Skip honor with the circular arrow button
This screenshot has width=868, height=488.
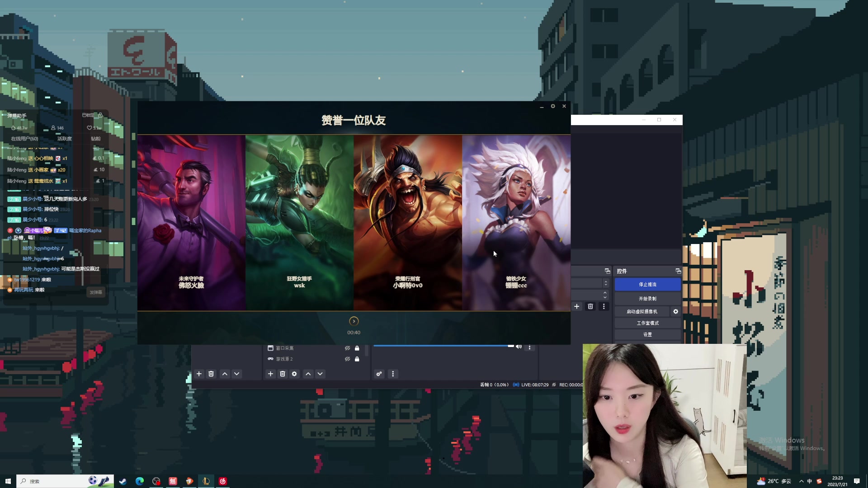(354, 321)
